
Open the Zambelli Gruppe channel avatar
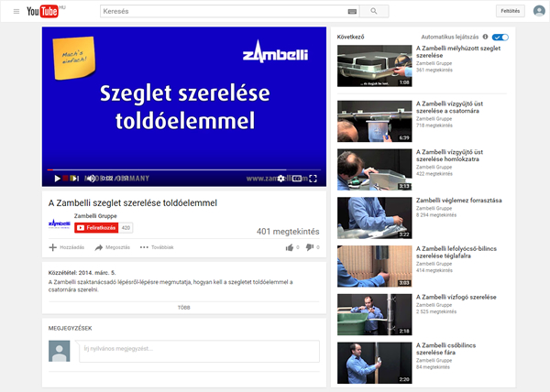[x=59, y=223]
